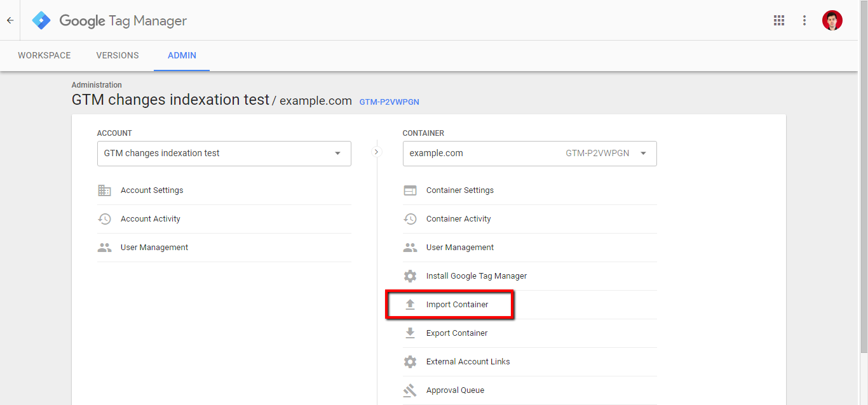Viewport: 868px width, 405px height.
Task: Switch to the Workspace tab
Action: [44, 56]
